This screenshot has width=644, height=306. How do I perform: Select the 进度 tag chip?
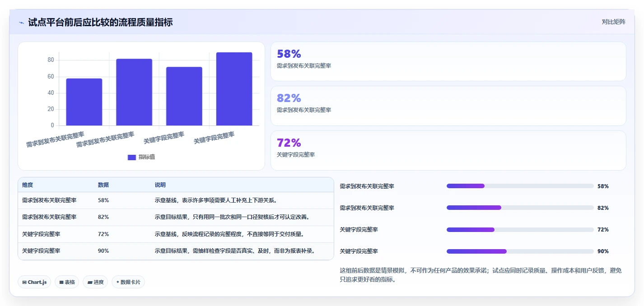[x=95, y=282]
